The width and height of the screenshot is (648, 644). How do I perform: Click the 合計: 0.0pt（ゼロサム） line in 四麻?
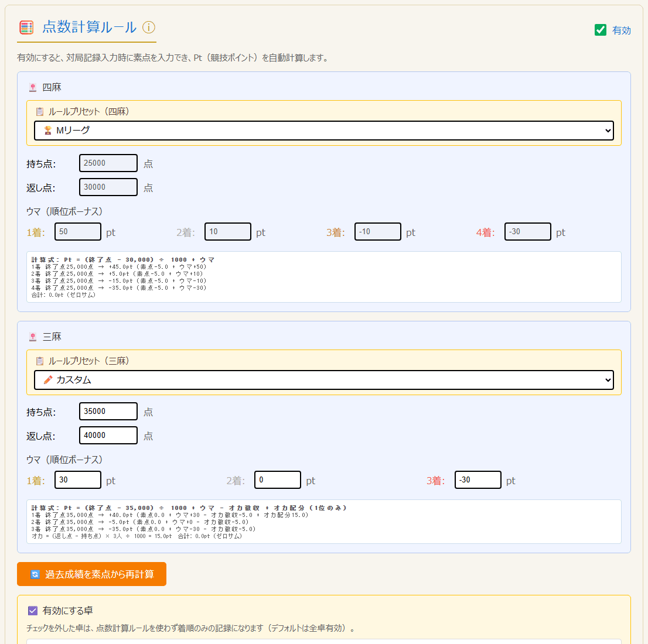[x=63, y=295]
